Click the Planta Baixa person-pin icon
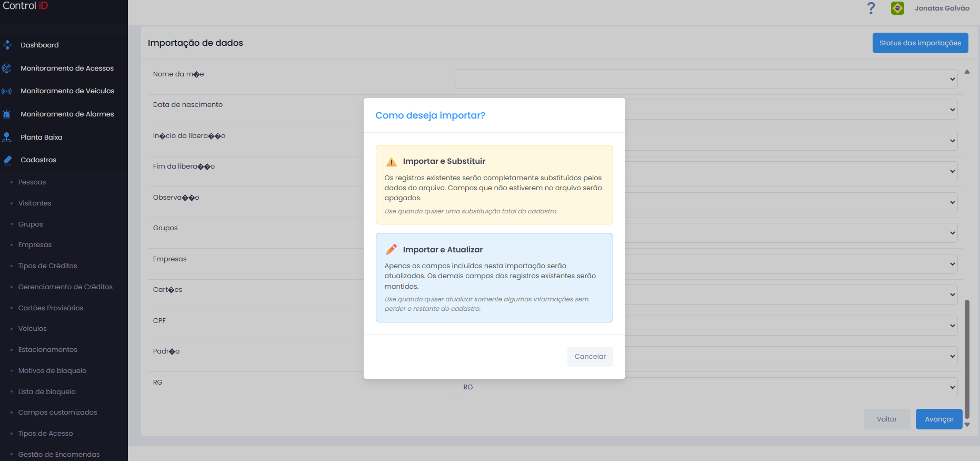Viewport: 980px width, 461px height. pos(7,137)
